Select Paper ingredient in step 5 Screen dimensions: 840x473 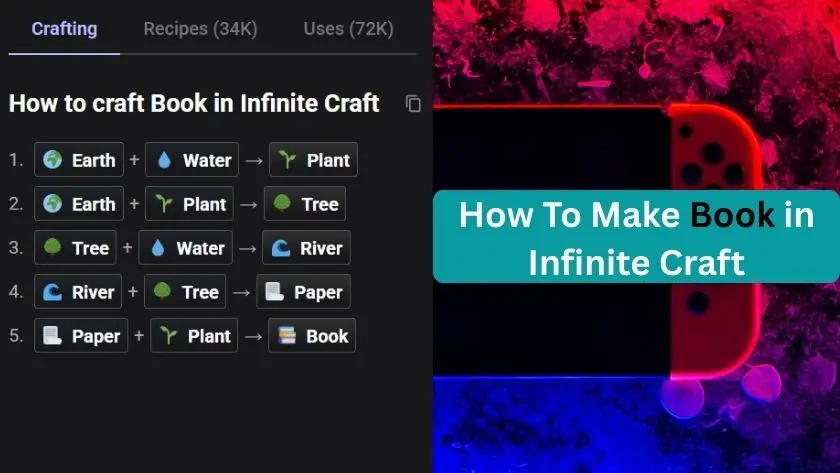point(81,335)
